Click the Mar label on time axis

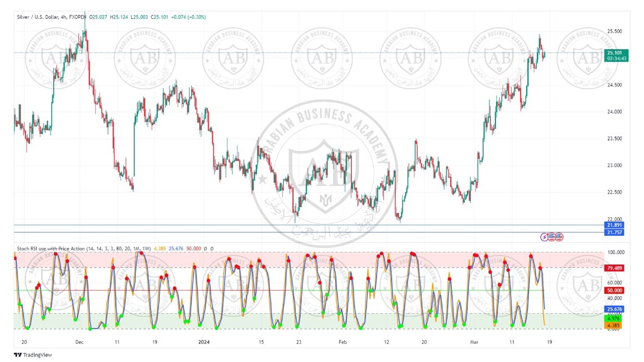point(474,342)
